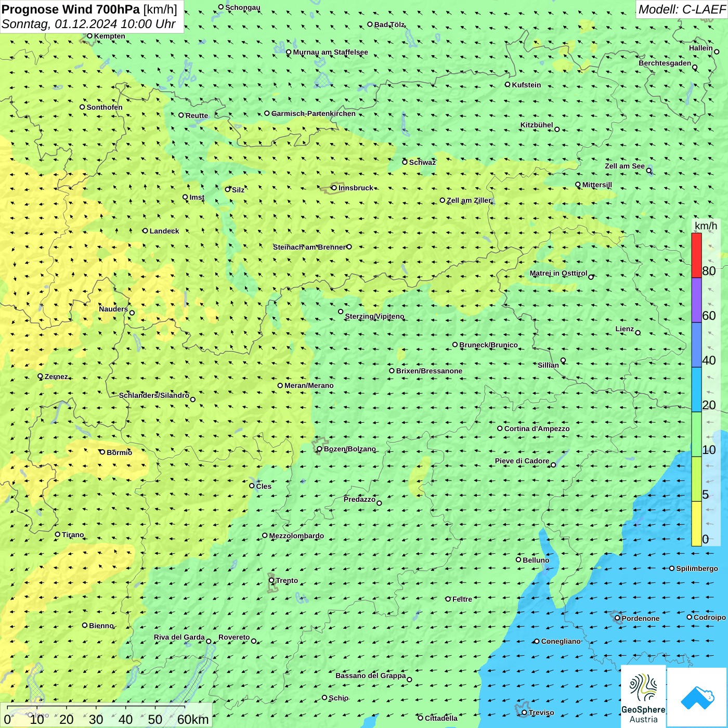Click the Zell am See marker
This screenshot has width=728, height=728.
point(649,171)
